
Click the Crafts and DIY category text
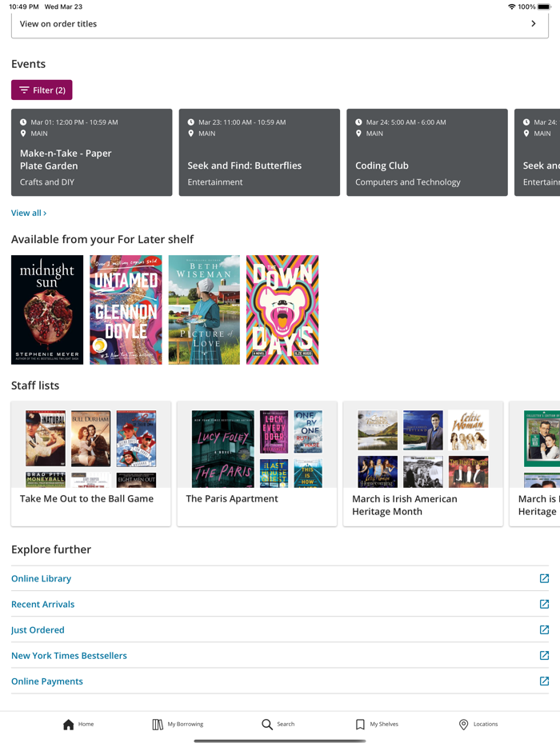tap(47, 182)
